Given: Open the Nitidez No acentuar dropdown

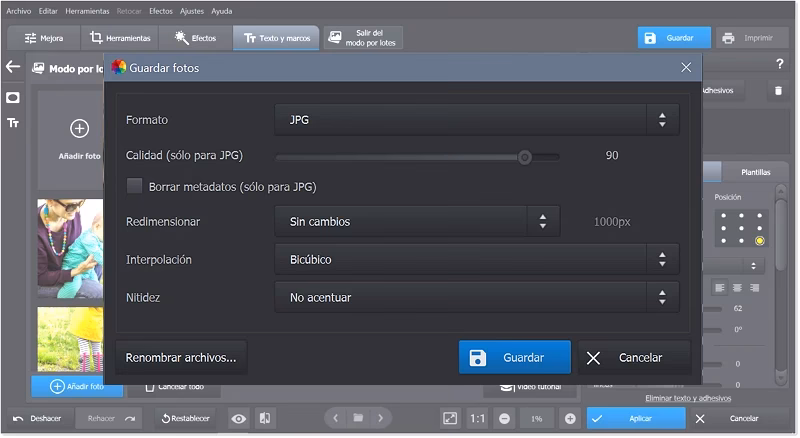Looking at the screenshot, I should pos(476,297).
